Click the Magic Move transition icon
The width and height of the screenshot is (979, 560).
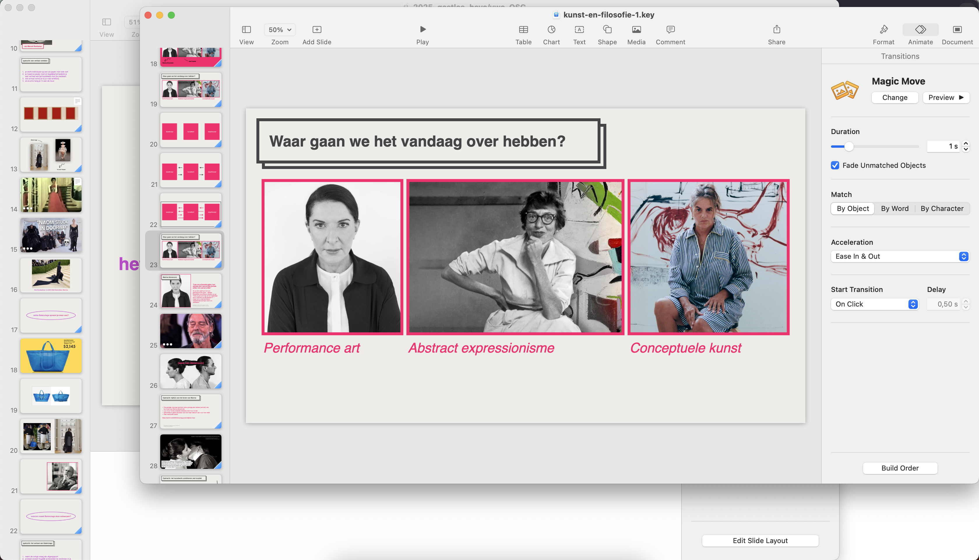click(x=844, y=90)
